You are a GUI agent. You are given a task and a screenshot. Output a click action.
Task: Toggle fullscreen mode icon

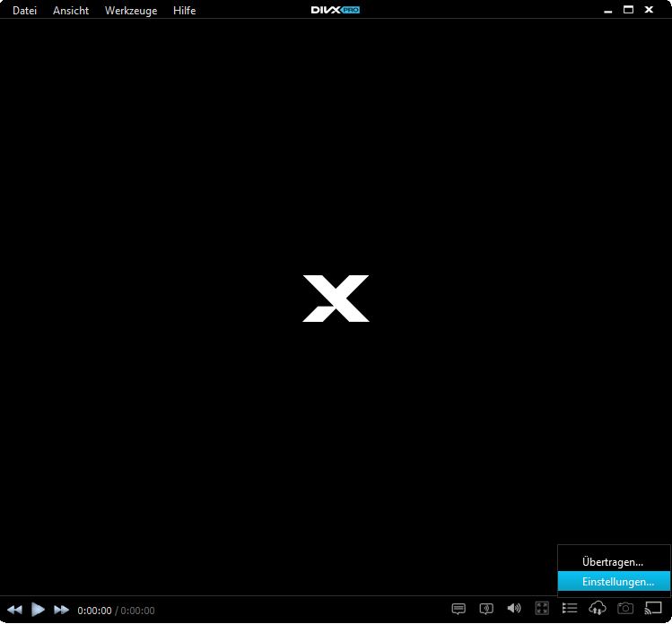[x=542, y=609]
